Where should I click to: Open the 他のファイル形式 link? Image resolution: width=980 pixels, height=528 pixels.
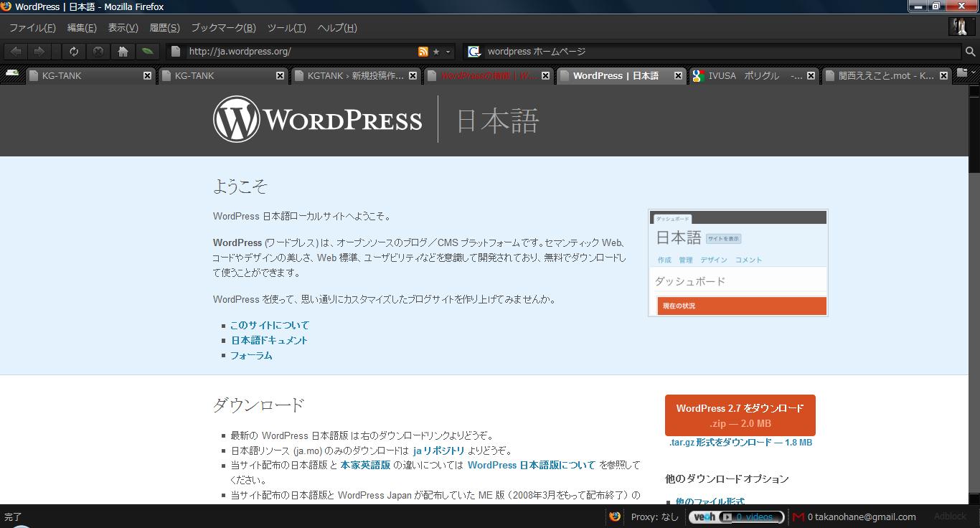click(x=710, y=501)
